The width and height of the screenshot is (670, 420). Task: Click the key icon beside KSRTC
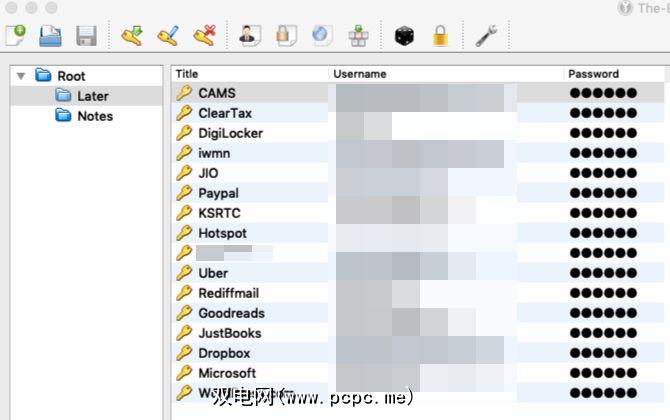(184, 213)
